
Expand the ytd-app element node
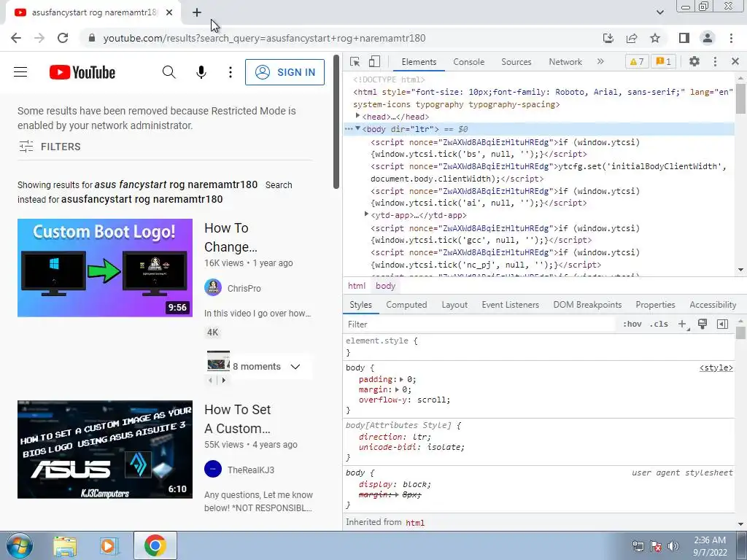click(366, 214)
